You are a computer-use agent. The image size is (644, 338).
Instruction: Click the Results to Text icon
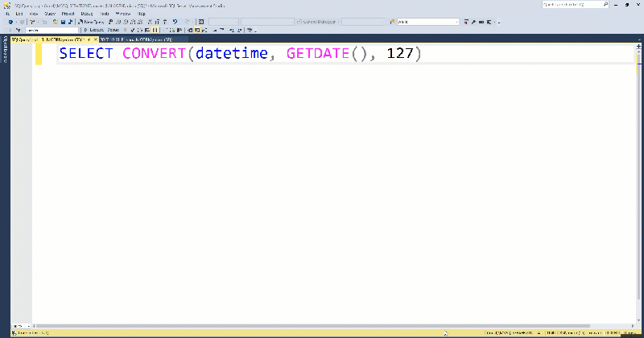(x=190, y=30)
